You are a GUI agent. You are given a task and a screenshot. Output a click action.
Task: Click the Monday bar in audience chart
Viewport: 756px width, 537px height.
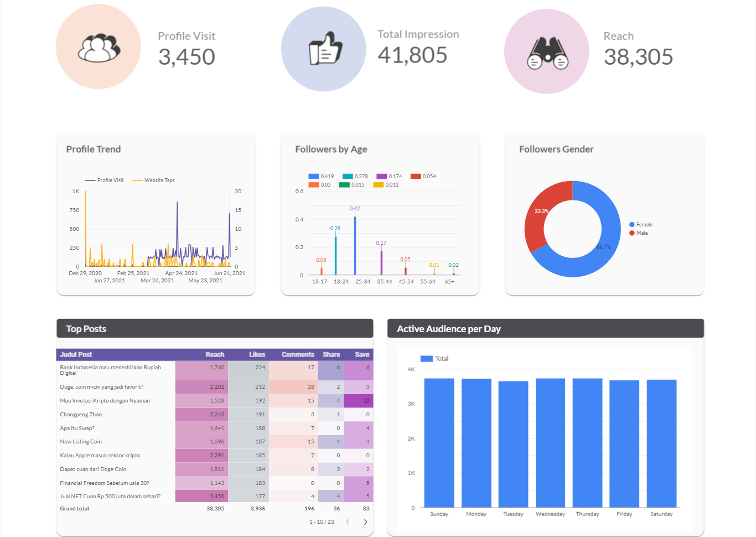476,443
